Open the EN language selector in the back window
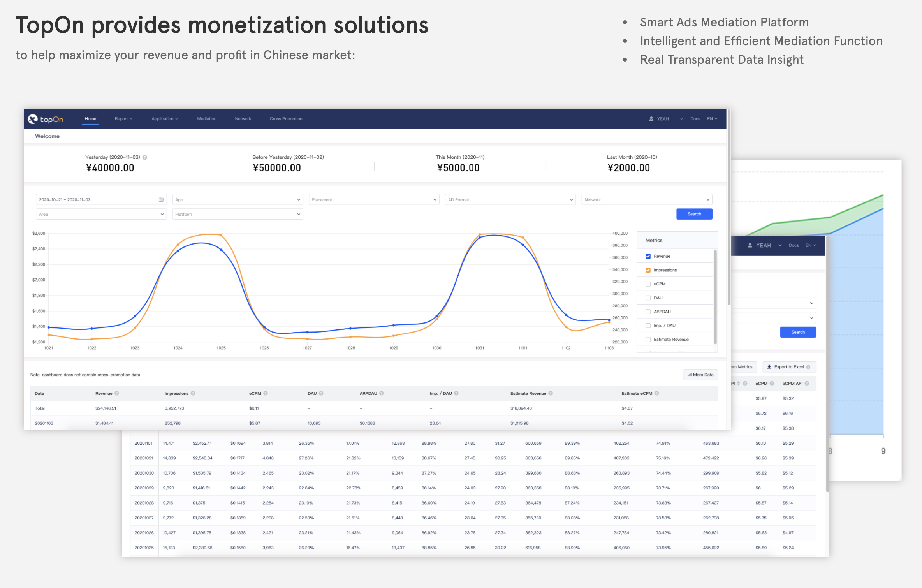This screenshot has width=922, height=588. 811,245
